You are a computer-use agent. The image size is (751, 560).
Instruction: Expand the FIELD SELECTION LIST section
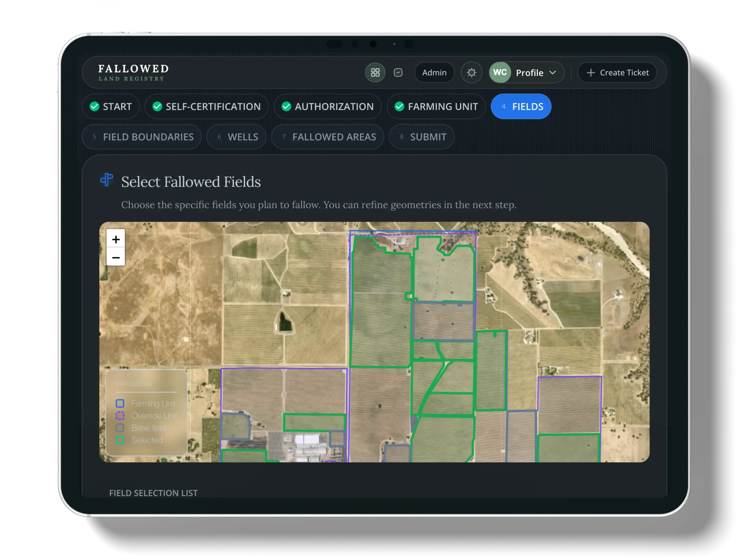153,493
